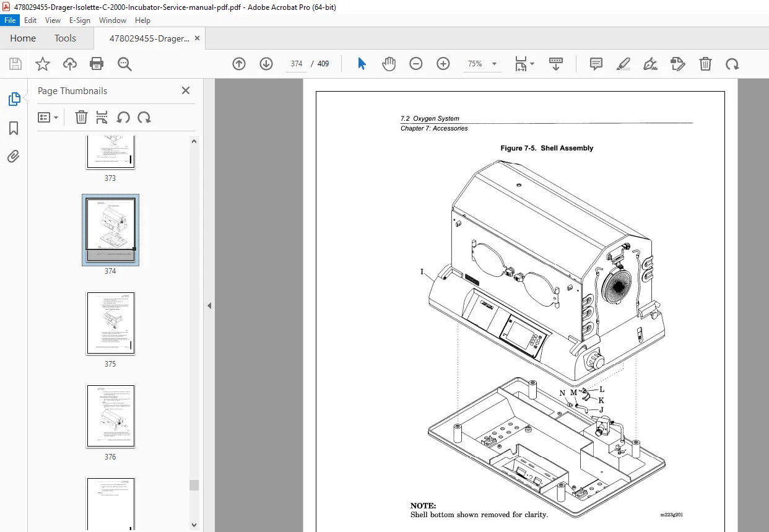Open Page Thumbnails sidebar icon

pyautogui.click(x=14, y=99)
